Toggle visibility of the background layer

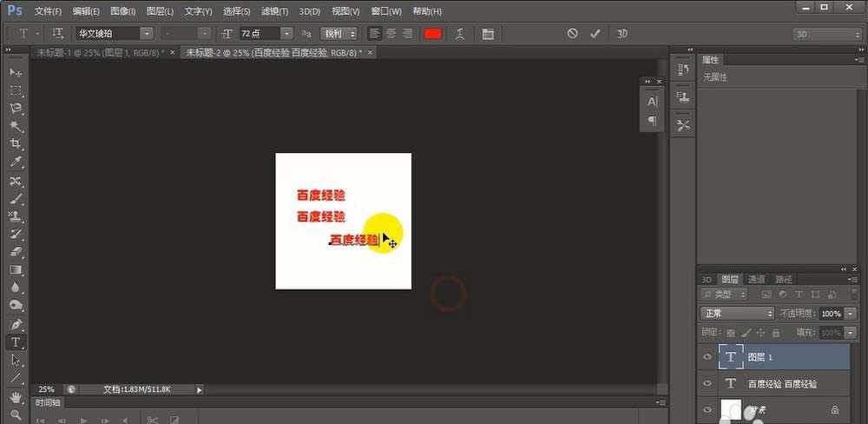tap(707, 408)
